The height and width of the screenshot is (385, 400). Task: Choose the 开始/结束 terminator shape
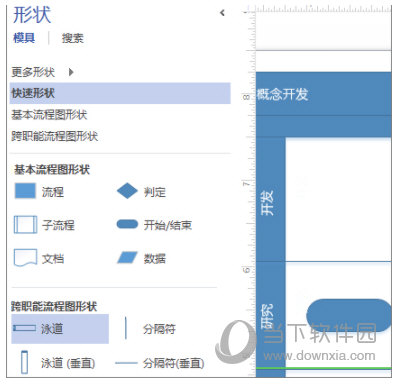154,225
